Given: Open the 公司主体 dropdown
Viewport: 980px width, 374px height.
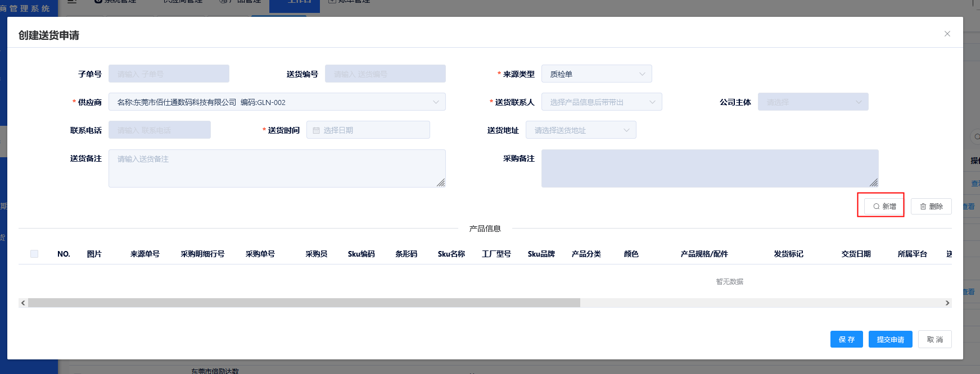Looking at the screenshot, I should click(x=812, y=102).
